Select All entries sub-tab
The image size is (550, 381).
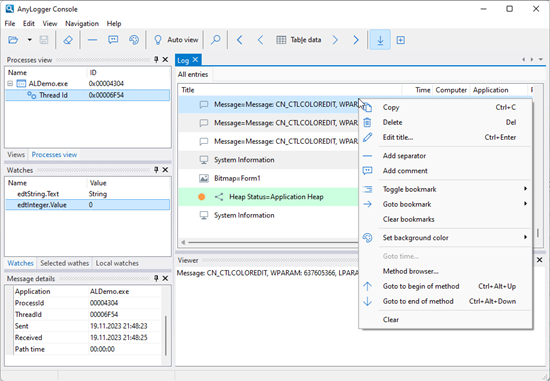click(x=193, y=74)
